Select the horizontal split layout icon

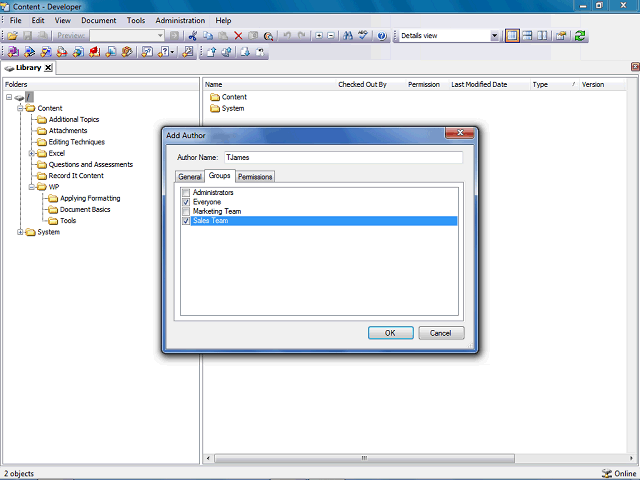tap(527, 36)
